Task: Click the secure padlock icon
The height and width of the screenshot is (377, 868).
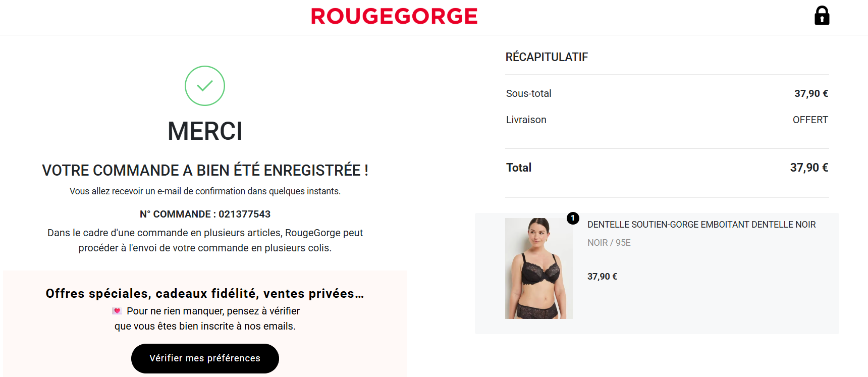Action: pos(822,16)
